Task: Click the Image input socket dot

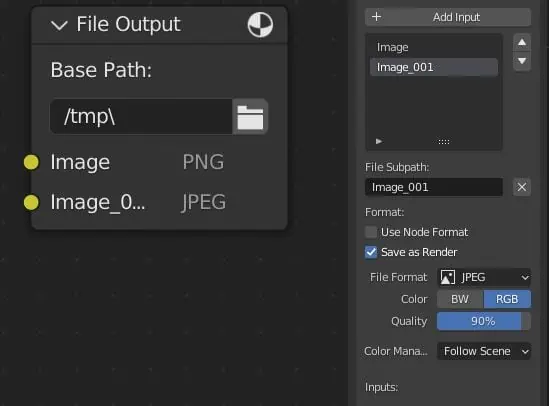Action: [x=31, y=162]
